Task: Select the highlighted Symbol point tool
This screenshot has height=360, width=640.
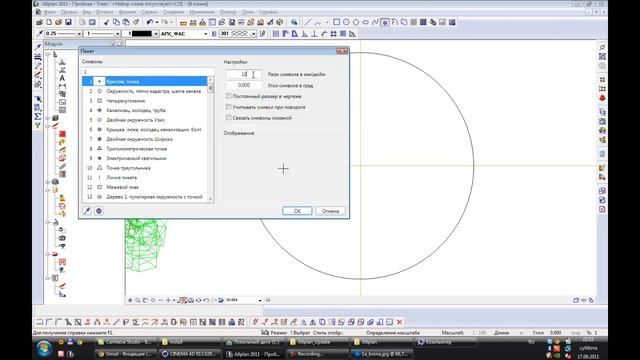Action: 384,22
